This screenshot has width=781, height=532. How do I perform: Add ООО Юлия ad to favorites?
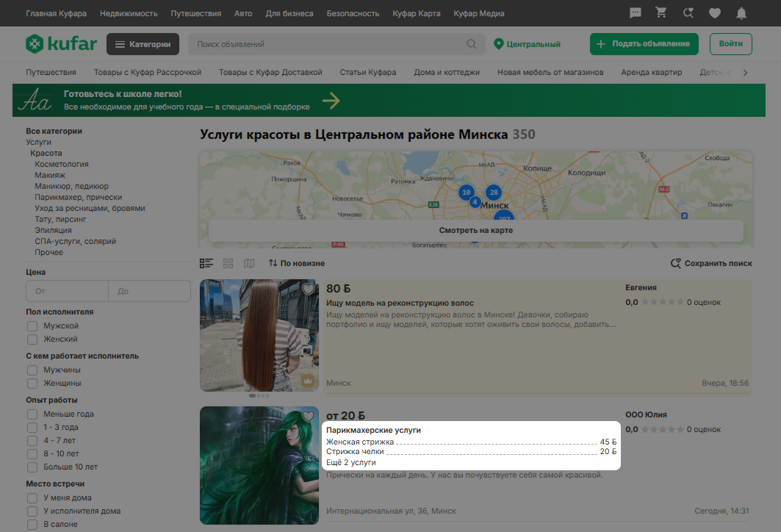[x=309, y=416]
